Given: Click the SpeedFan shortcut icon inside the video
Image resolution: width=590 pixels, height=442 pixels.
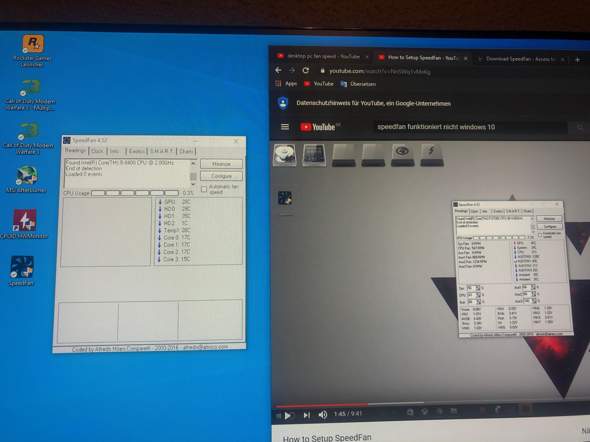Looking at the screenshot, I should [285, 198].
